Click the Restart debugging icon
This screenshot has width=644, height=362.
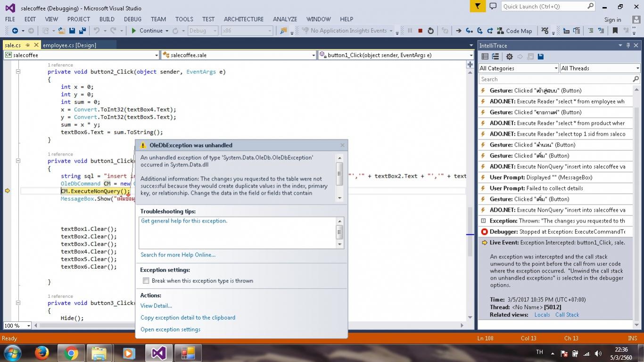pyautogui.click(x=430, y=31)
